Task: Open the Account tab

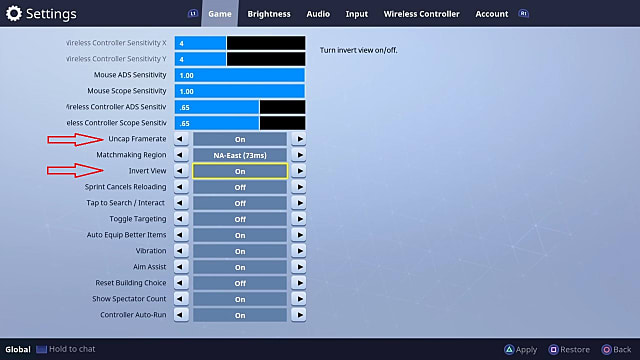Action: (x=492, y=14)
